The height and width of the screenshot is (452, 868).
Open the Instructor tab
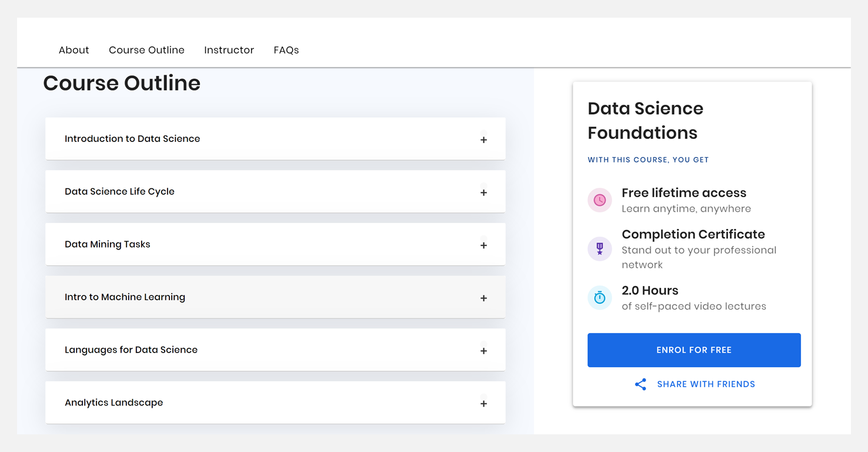tap(229, 50)
